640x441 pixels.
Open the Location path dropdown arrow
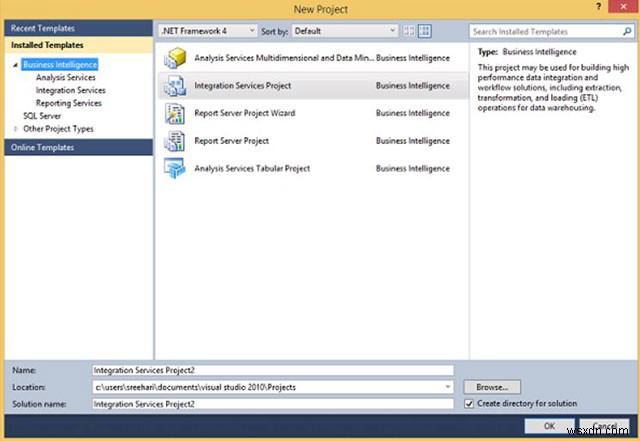(447, 387)
